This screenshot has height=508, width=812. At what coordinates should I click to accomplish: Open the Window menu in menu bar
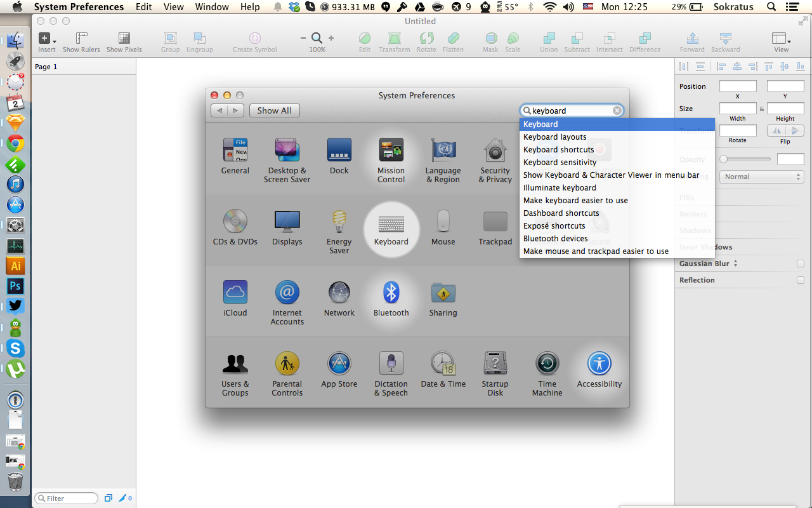click(x=212, y=7)
